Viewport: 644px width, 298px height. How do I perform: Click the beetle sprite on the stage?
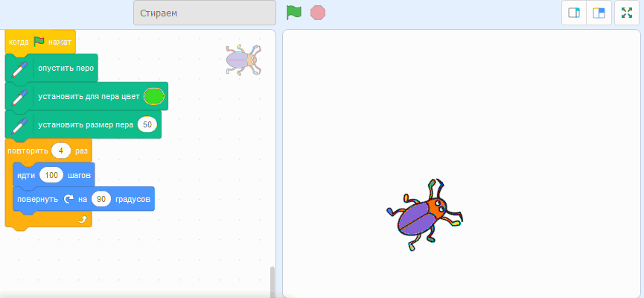coord(425,215)
